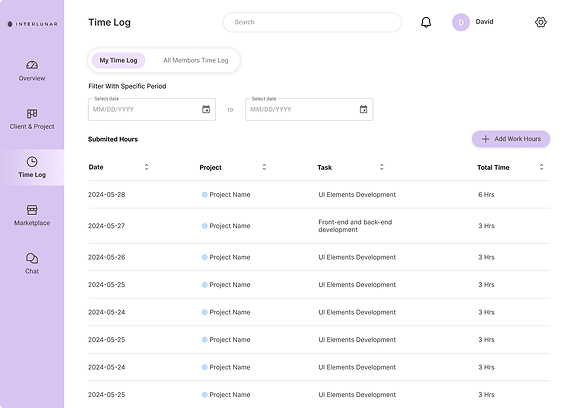Click the Submited Hours heading

[x=113, y=139]
